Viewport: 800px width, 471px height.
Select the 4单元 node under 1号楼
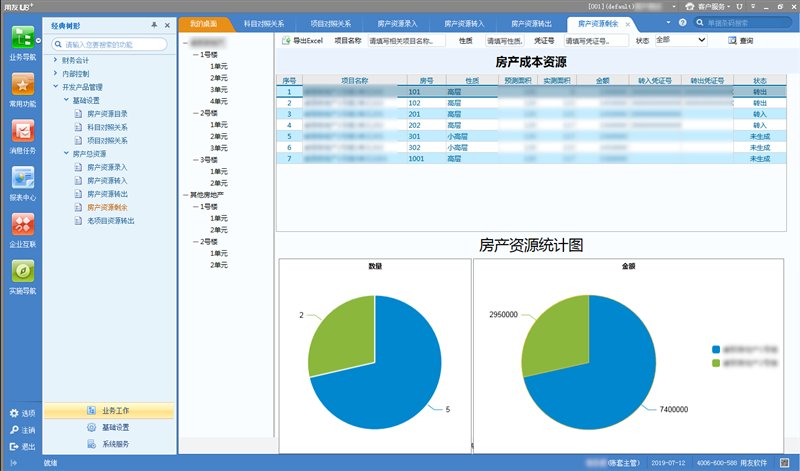(218, 101)
